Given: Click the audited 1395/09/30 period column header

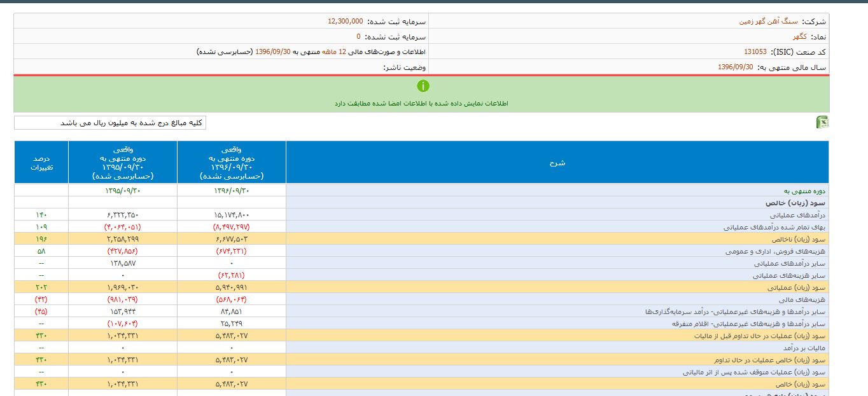Looking at the screenshot, I should (x=123, y=163).
